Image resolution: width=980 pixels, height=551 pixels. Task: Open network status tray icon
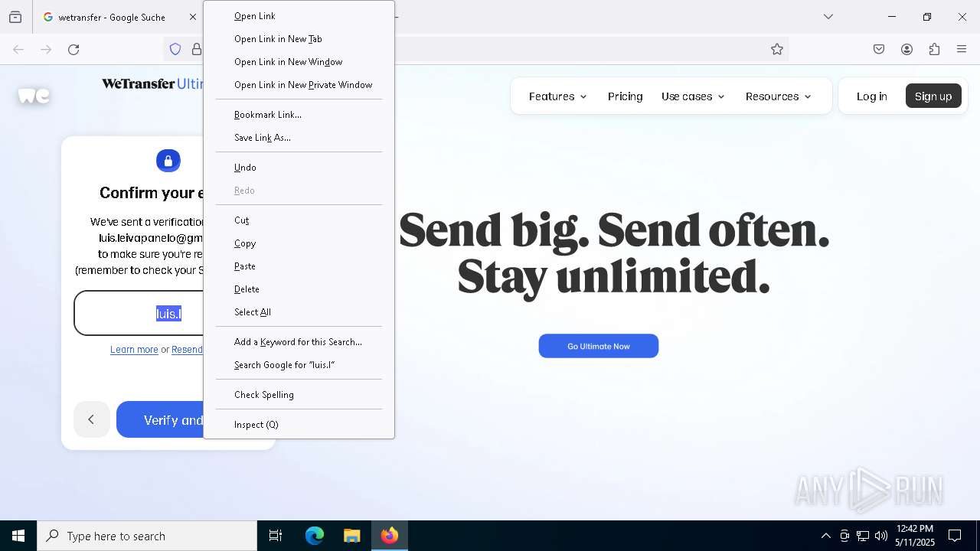tap(863, 536)
